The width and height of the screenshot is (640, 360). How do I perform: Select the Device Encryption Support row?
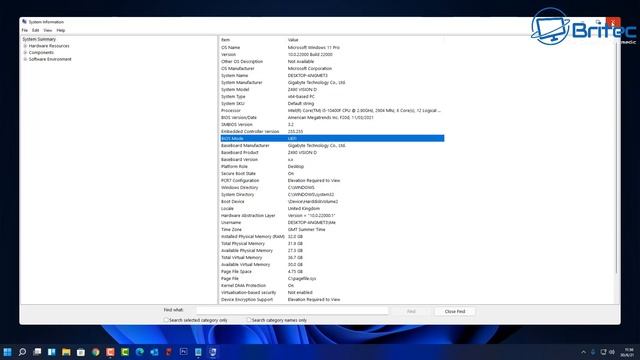pos(332,300)
